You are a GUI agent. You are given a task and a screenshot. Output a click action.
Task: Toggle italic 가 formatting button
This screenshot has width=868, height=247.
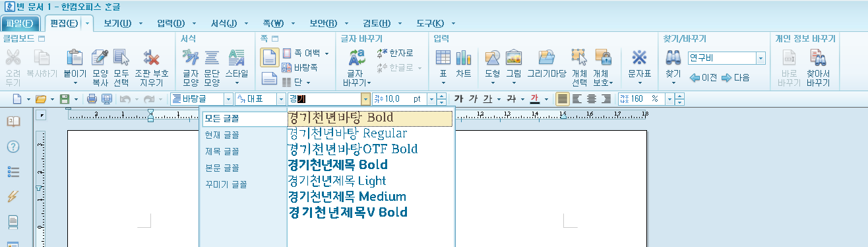click(x=473, y=98)
